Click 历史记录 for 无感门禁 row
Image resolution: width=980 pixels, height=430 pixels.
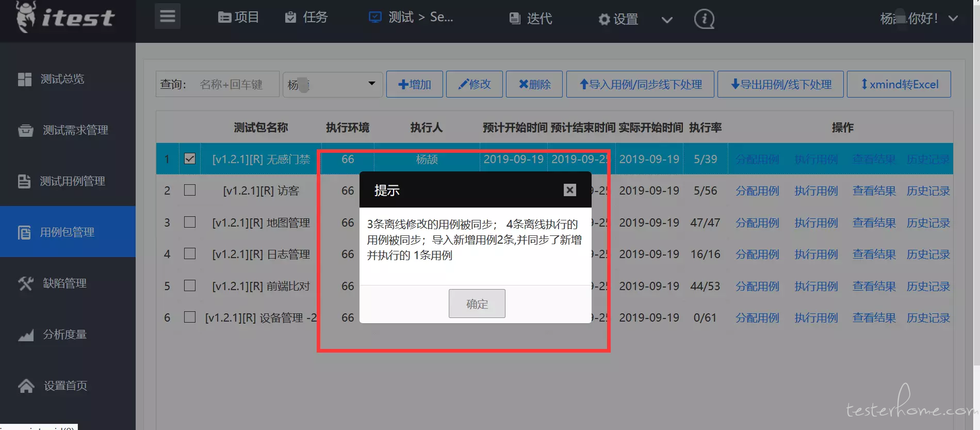tap(928, 160)
